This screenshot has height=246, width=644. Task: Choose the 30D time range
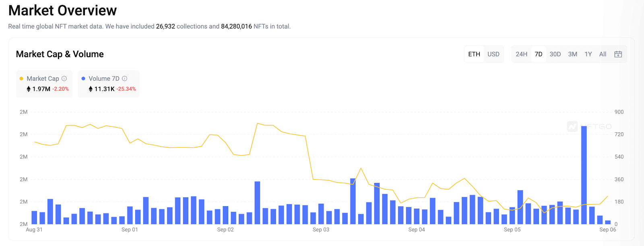555,54
